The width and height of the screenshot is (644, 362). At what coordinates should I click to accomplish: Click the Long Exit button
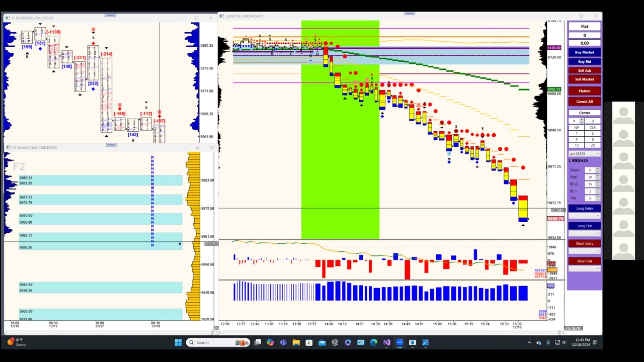tap(584, 226)
